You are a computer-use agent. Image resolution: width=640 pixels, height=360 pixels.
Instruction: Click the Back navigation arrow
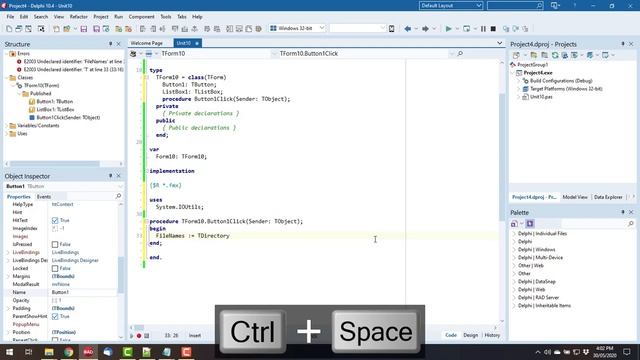(x=407, y=29)
